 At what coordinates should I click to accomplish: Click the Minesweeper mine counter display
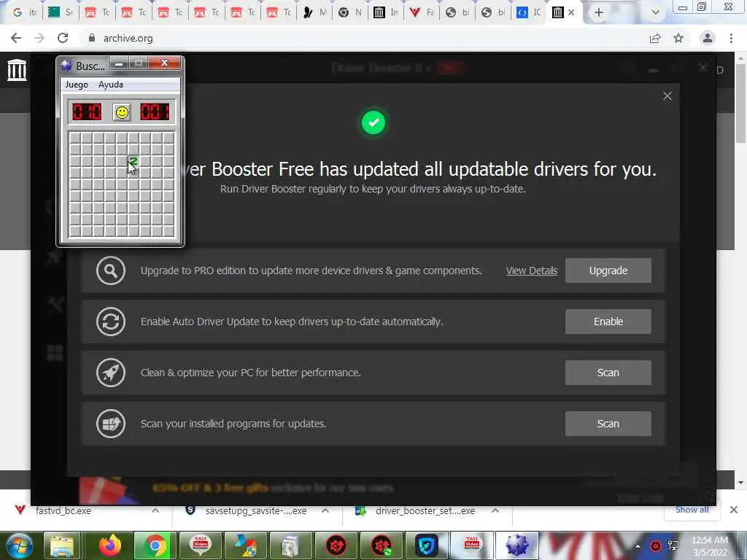coord(87,112)
